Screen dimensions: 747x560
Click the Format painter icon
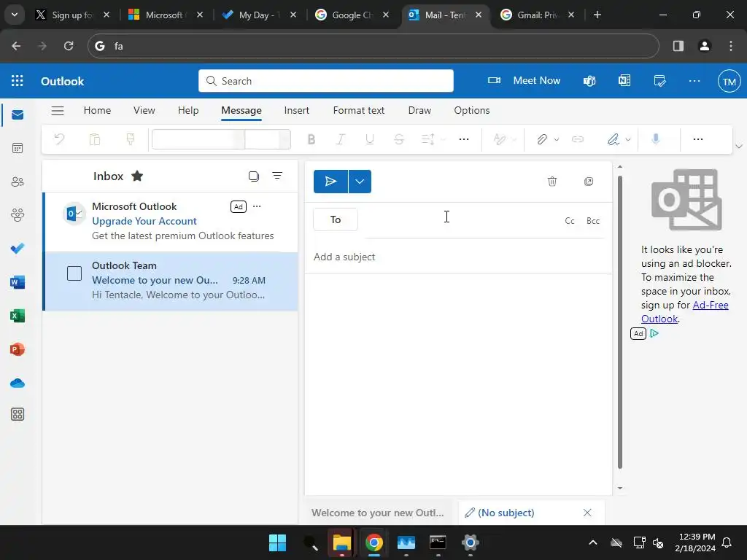tap(130, 139)
